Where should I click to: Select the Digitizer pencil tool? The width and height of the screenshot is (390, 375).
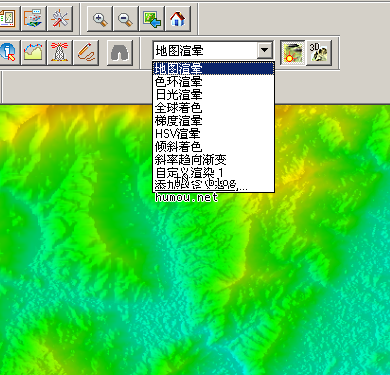click(86, 52)
